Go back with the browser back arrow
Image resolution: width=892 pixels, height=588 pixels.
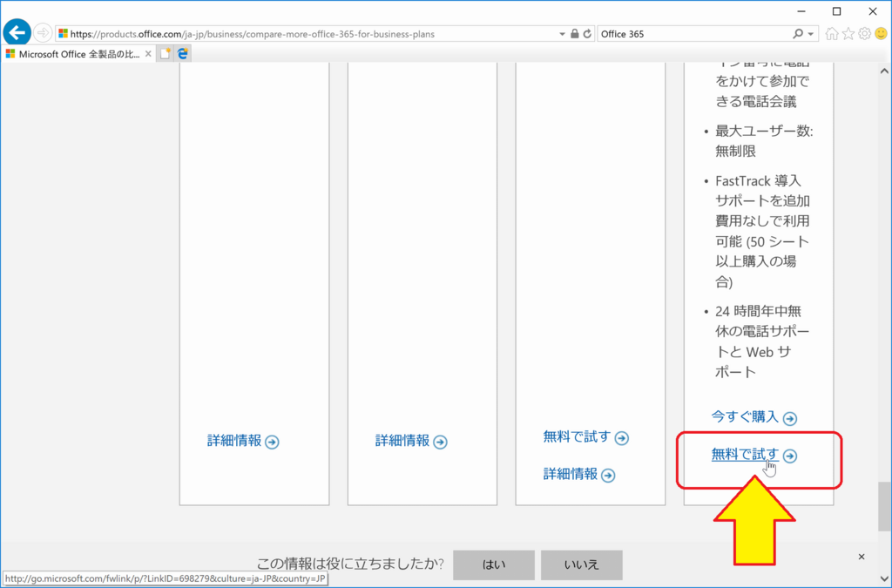(17, 32)
